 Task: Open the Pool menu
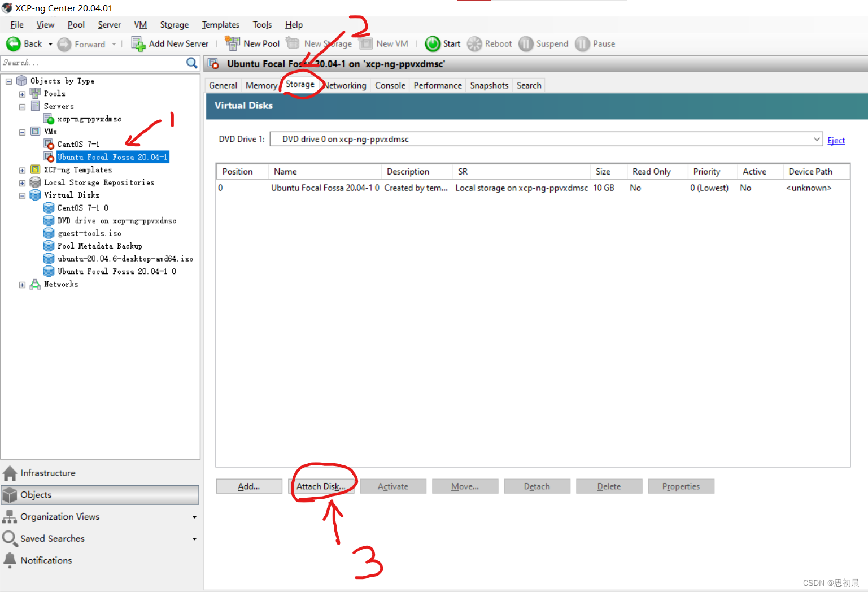pyautogui.click(x=76, y=25)
